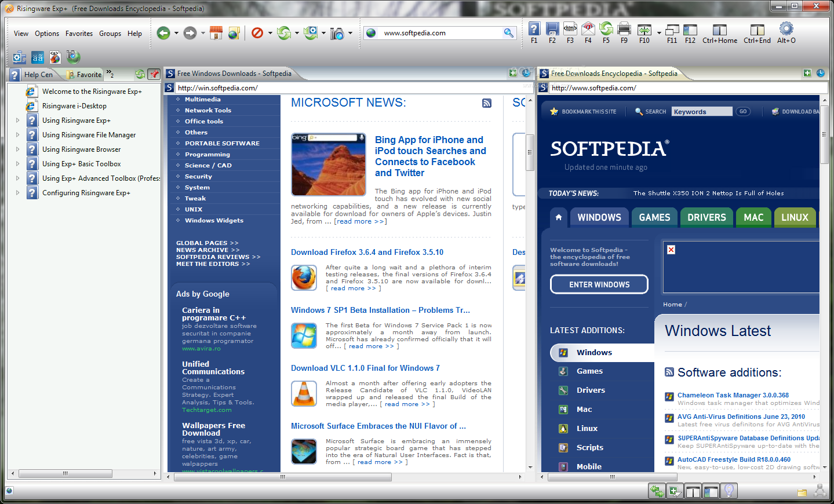
Task: Click the add-tab plus icon in status bar
Action: tap(675, 491)
